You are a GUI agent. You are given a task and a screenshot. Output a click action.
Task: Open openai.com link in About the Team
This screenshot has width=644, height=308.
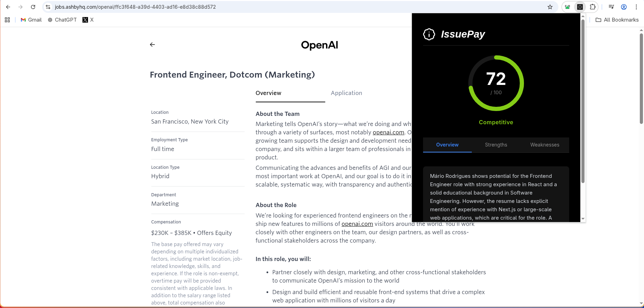388,132
